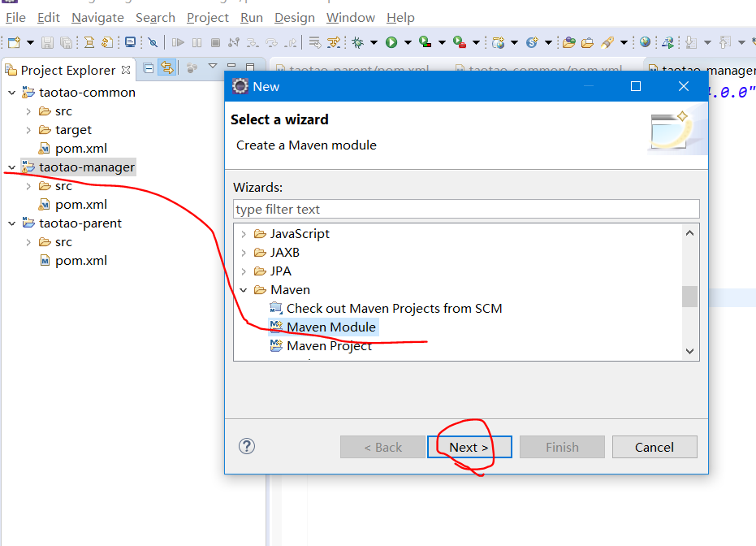Expand the target folder in taotao-common

tap(28, 130)
